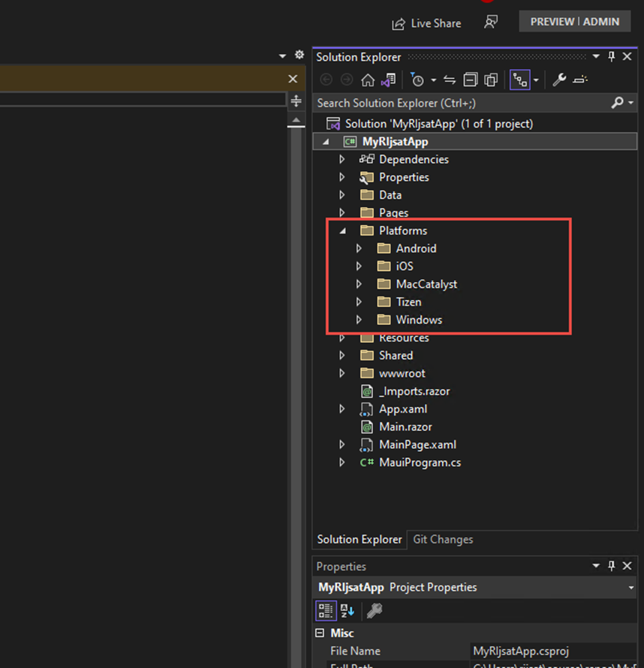Image resolution: width=644 pixels, height=668 pixels.
Task: Select the MauiProgram.cs file
Action: click(x=420, y=462)
